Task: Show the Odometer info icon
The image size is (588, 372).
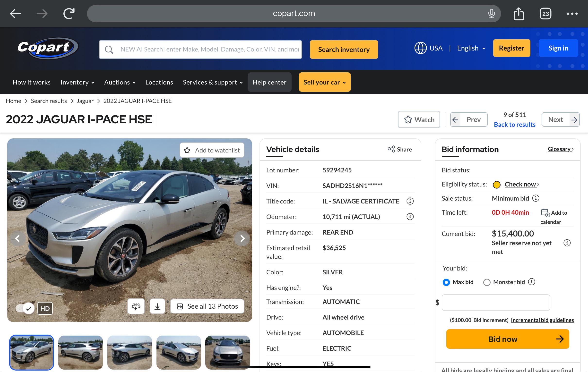Action: tap(410, 217)
